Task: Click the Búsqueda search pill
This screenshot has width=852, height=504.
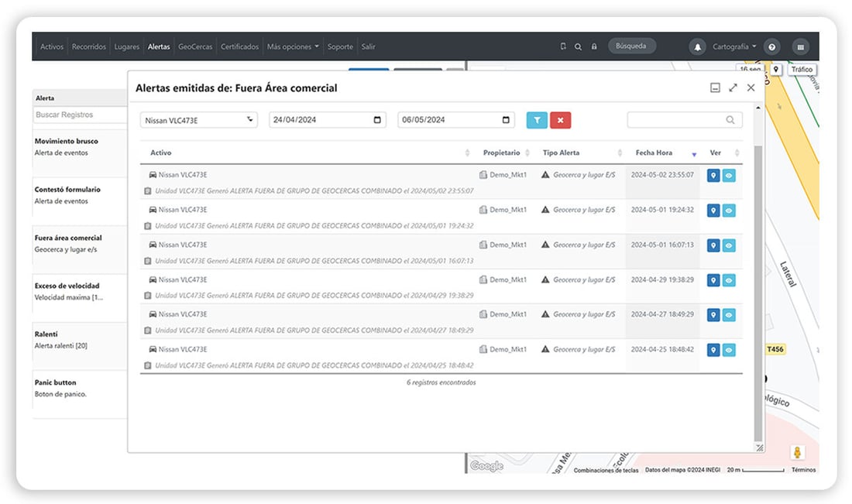Action: click(631, 46)
